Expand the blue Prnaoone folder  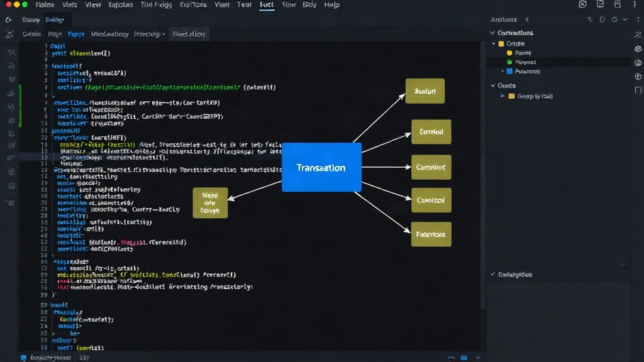tap(502, 72)
